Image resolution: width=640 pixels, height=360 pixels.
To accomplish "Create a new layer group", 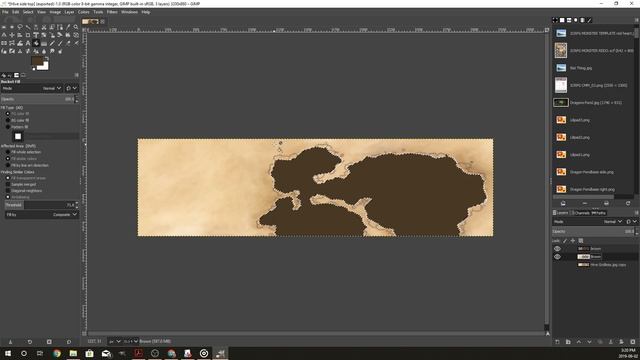I will (x=568, y=342).
